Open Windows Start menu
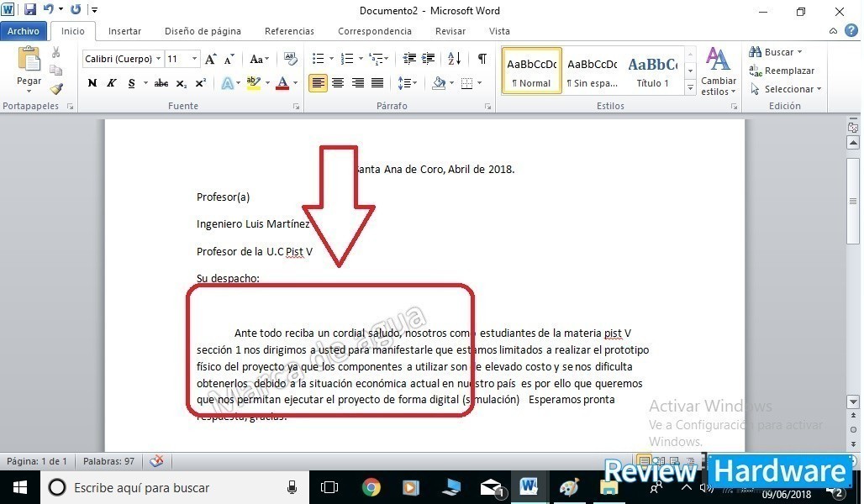The height and width of the screenshot is (504, 864). [x=20, y=487]
